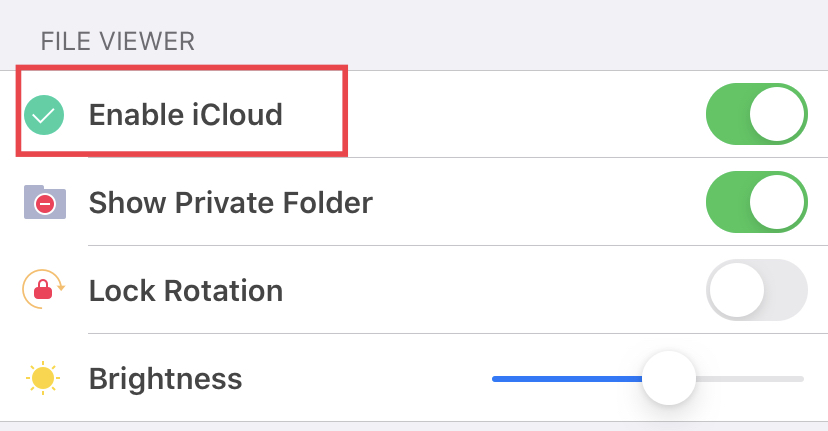The width and height of the screenshot is (828, 431).
Task: Click the orange rotation arrow around the padlock
Action: point(43,289)
